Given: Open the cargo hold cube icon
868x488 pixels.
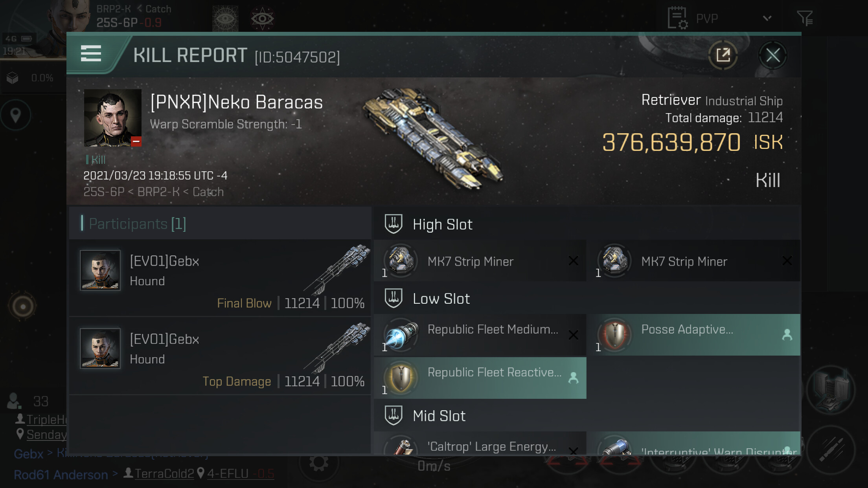Looking at the screenshot, I should [13, 78].
